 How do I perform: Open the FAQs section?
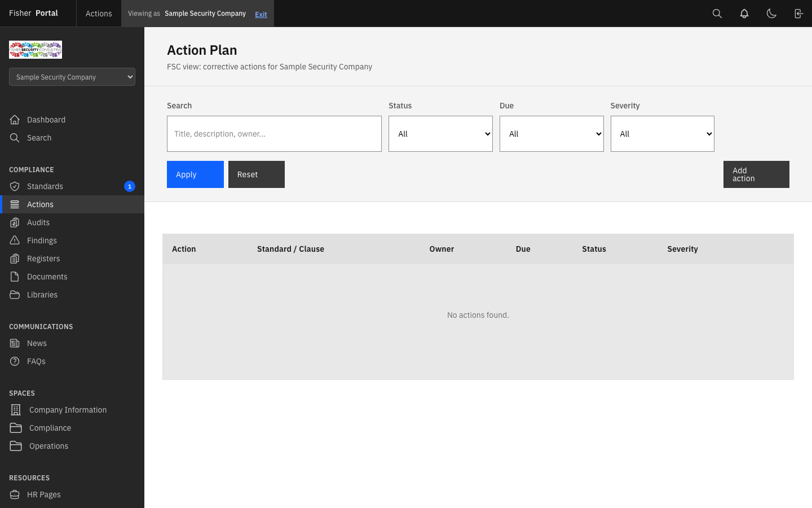point(36,361)
